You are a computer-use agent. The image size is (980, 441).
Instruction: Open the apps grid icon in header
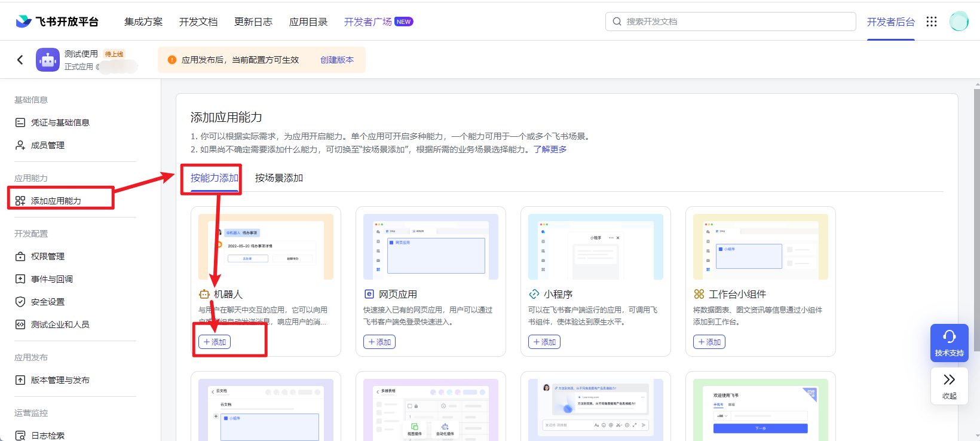click(x=931, y=22)
